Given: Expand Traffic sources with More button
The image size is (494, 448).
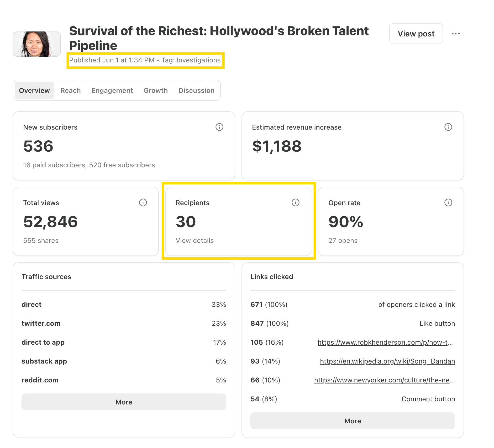Looking at the screenshot, I should coord(124,402).
